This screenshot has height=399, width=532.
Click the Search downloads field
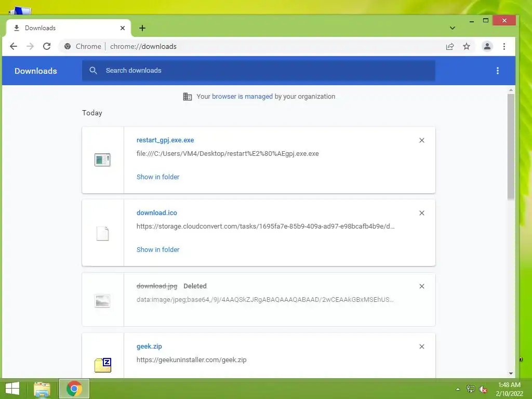[x=259, y=71]
